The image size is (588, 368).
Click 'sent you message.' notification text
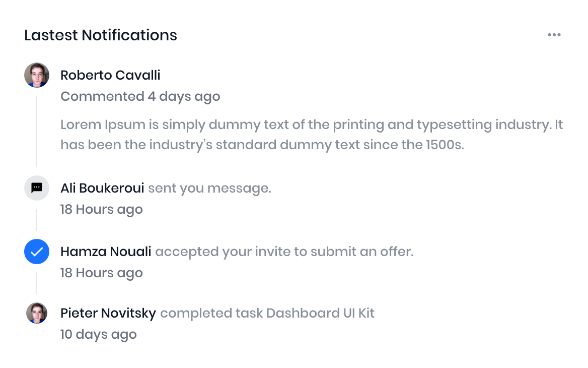[209, 188]
